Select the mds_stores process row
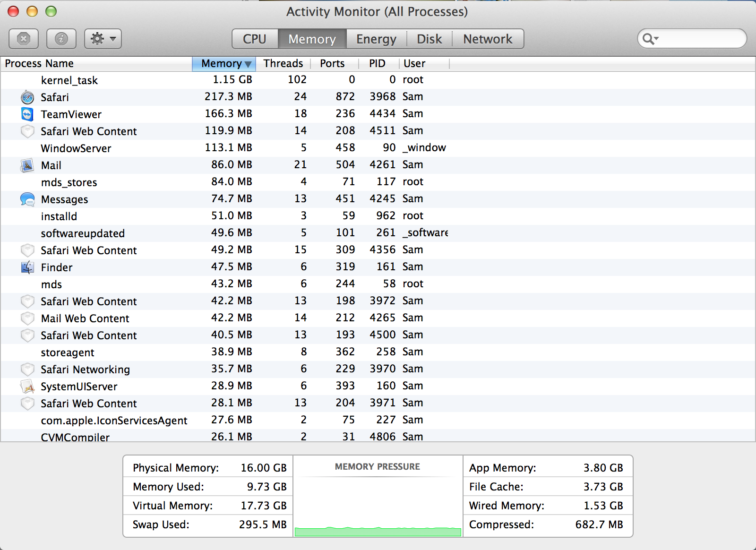Viewport: 756px width, 550px height. [x=378, y=182]
